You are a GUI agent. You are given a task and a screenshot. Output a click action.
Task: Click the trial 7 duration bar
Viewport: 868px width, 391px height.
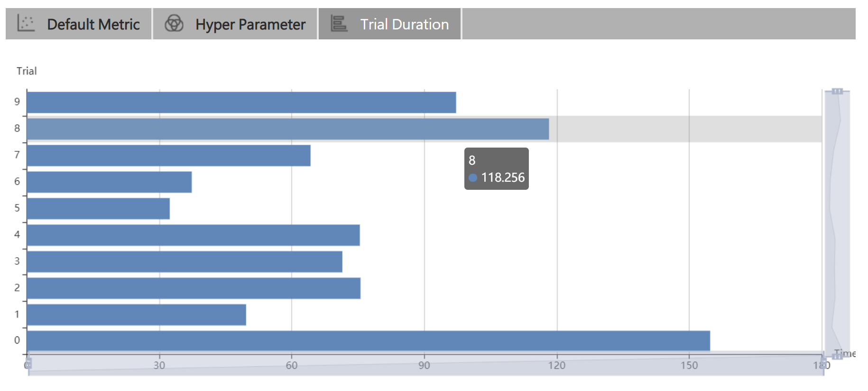click(x=168, y=156)
